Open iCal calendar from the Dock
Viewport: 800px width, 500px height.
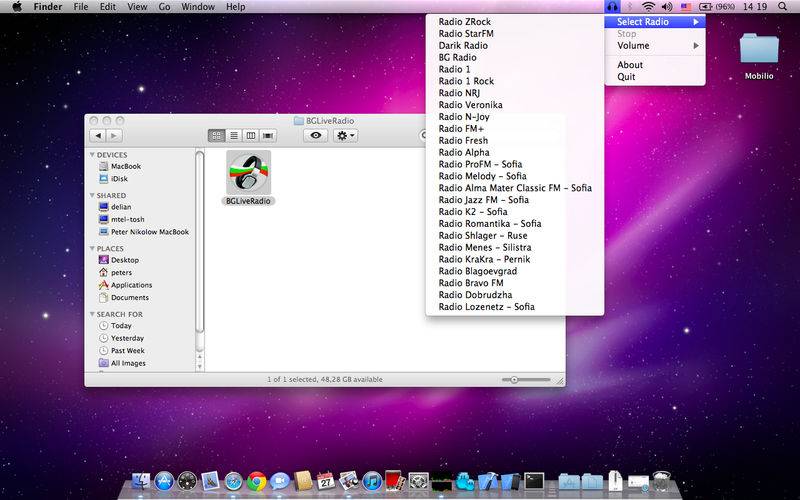click(x=326, y=481)
